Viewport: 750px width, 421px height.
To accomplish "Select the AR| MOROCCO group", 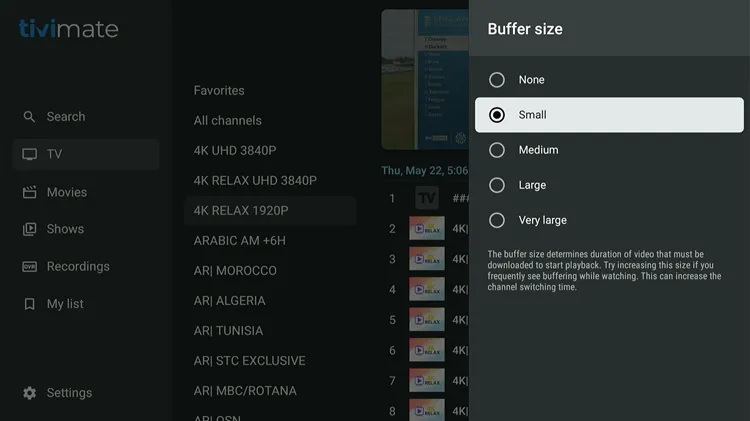I will point(235,271).
